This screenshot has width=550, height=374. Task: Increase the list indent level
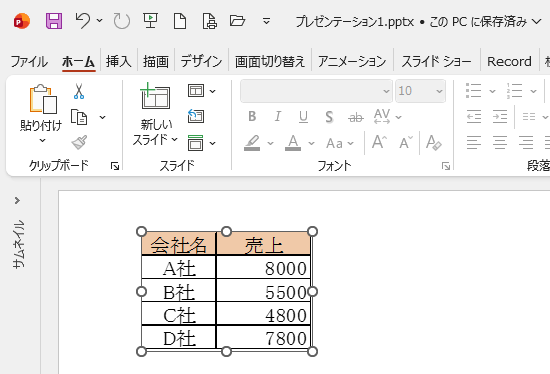[x=500, y=116]
